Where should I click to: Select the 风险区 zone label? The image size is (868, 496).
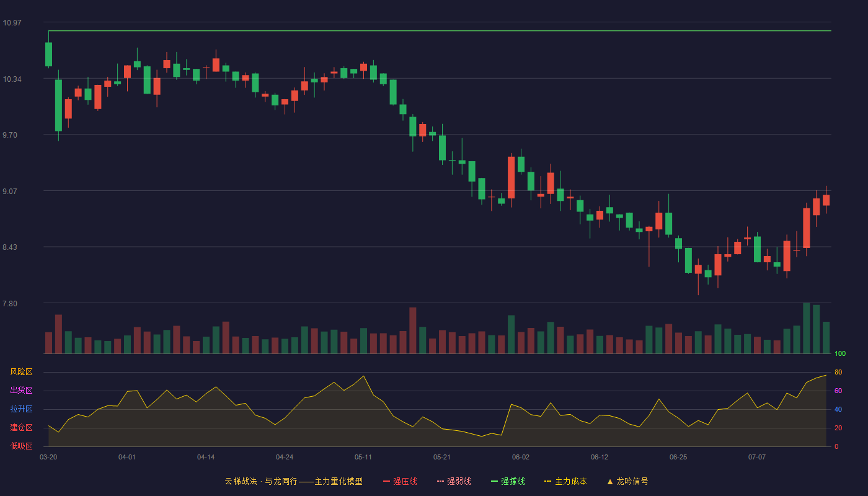(21, 372)
